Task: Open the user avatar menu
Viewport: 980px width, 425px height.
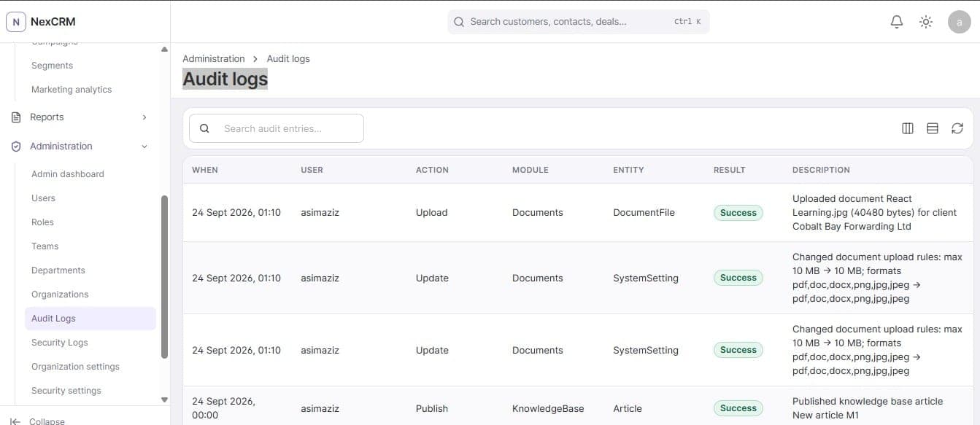Action: (959, 22)
